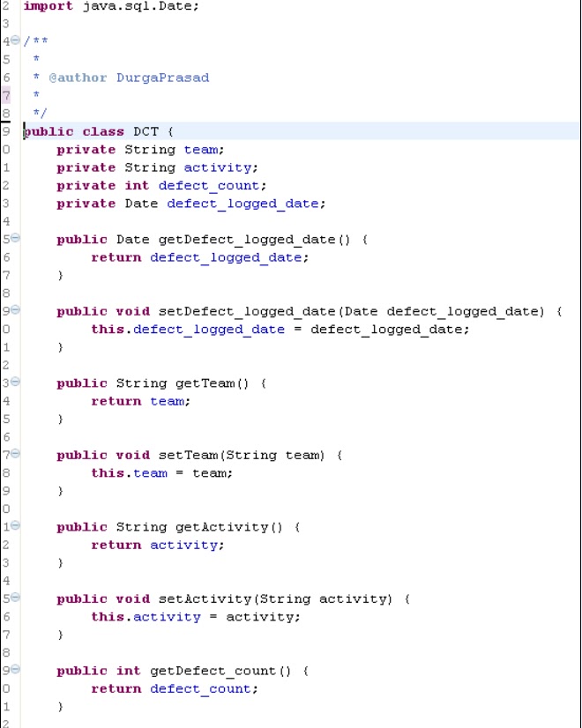The width and height of the screenshot is (582, 728).
Task: Click 'defect_logged_date' in the first return statement
Action: (226, 257)
